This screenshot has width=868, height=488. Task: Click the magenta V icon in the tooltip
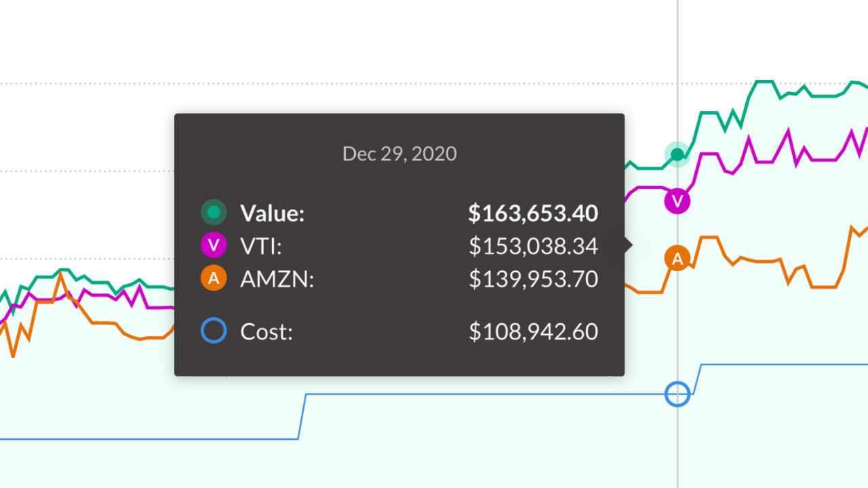(x=214, y=245)
